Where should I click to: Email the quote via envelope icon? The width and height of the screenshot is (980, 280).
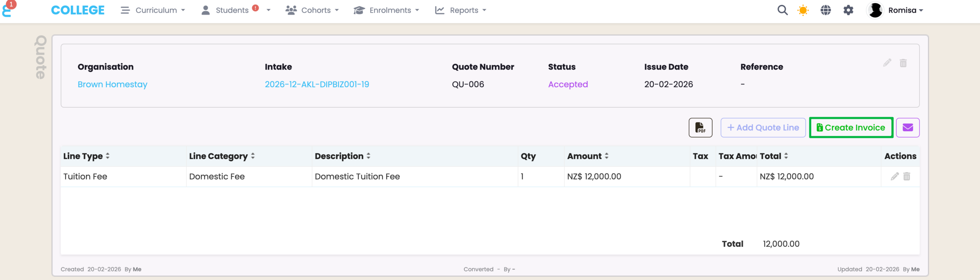[908, 128]
